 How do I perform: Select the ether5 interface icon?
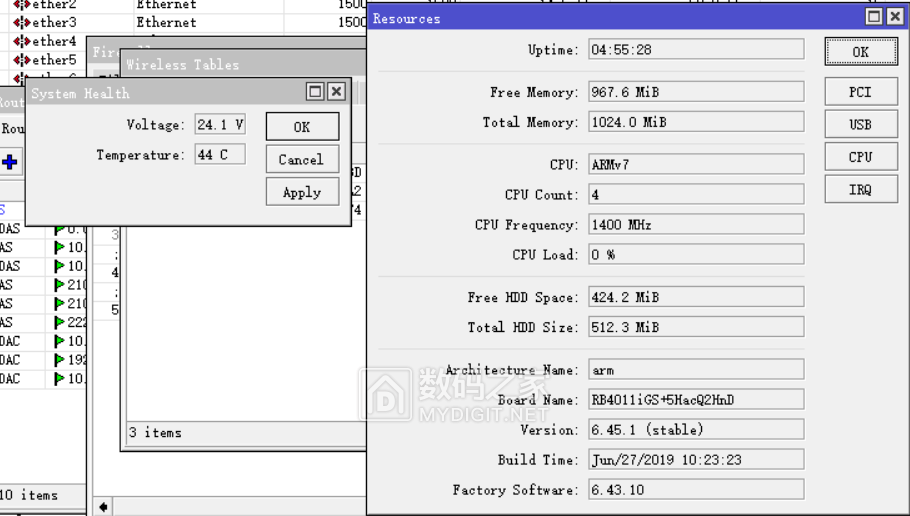21,60
